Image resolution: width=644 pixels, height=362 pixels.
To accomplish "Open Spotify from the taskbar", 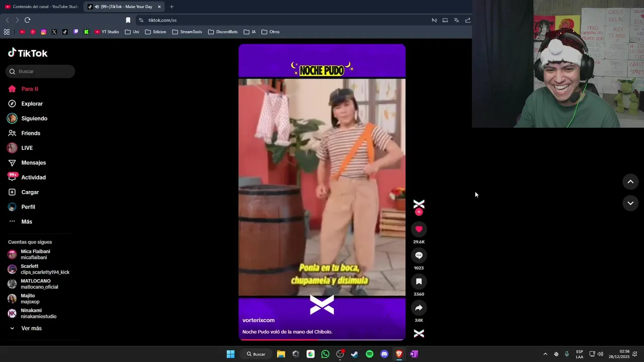I will pyautogui.click(x=369, y=354).
